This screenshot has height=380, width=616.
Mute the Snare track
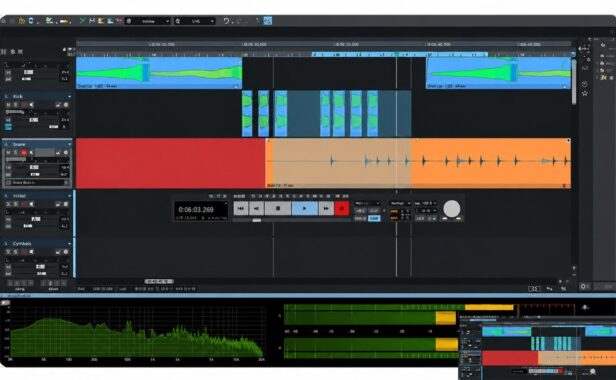click(8, 152)
